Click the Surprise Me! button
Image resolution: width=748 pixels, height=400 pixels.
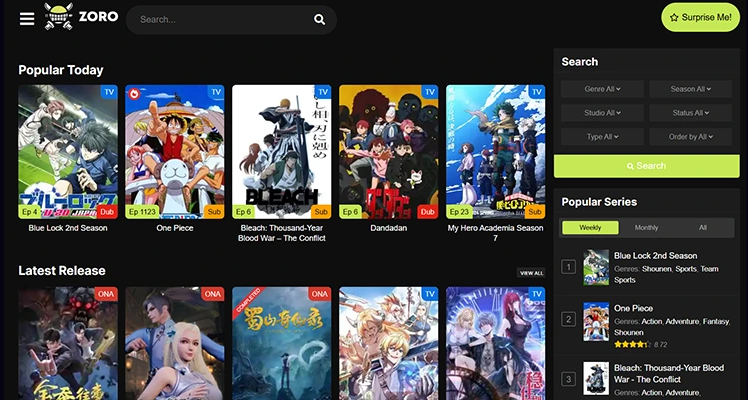(x=700, y=18)
